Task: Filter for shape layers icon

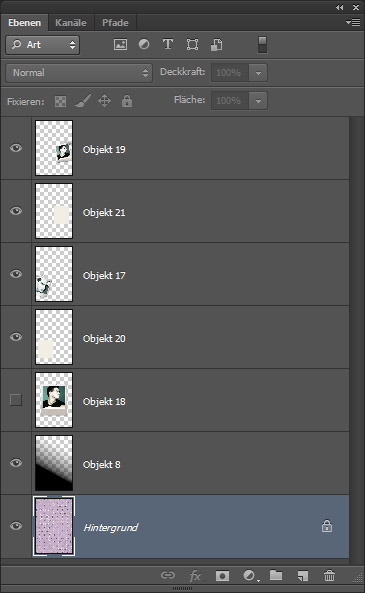Action: pyautogui.click(x=192, y=45)
